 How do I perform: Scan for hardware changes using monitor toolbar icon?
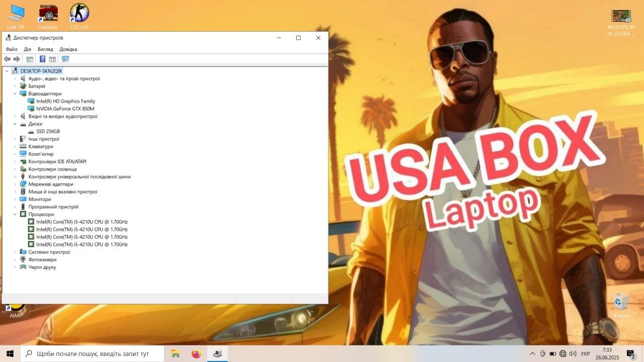(65, 59)
